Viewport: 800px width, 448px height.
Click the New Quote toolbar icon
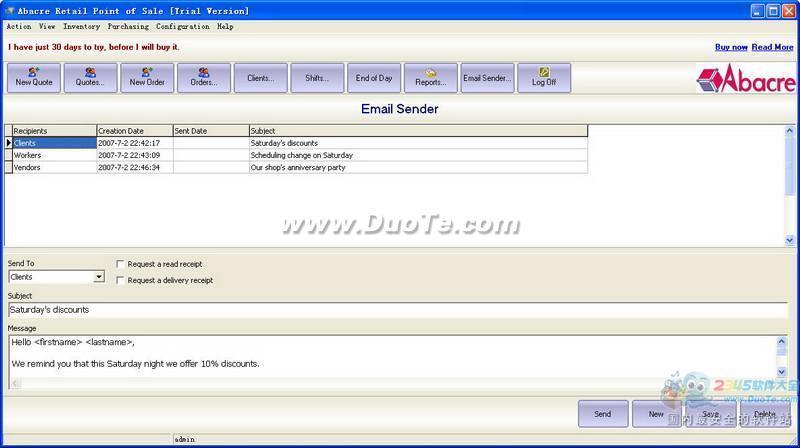coord(34,78)
